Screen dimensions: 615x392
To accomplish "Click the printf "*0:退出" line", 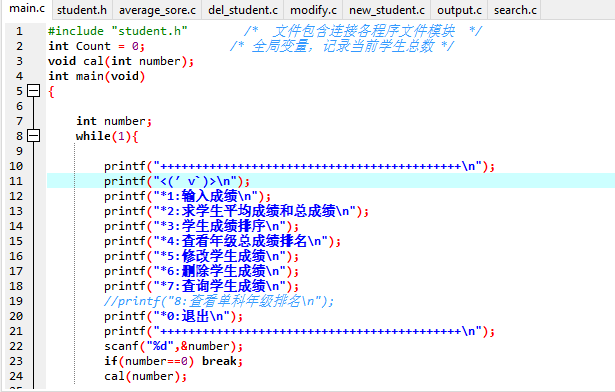I will tap(173, 316).
